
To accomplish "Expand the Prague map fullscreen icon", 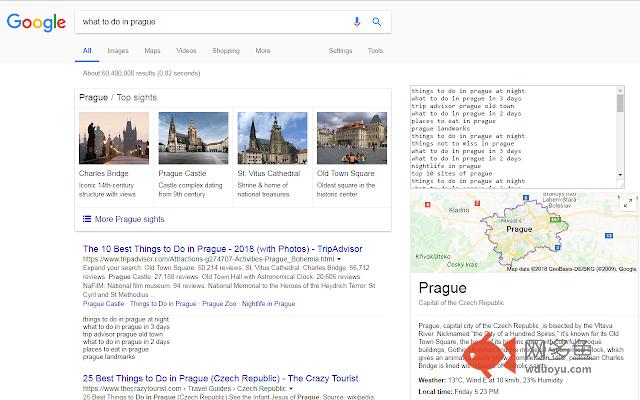I will click(x=628, y=203).
